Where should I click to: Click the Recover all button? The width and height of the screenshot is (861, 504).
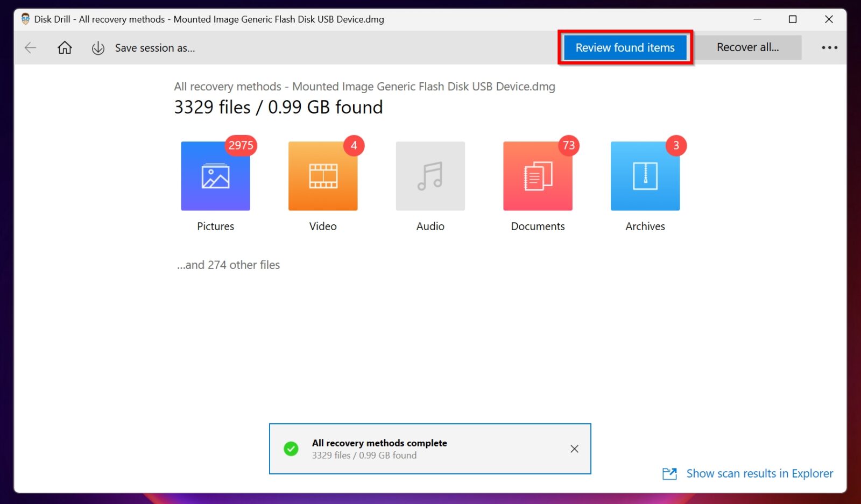point(749,47)
